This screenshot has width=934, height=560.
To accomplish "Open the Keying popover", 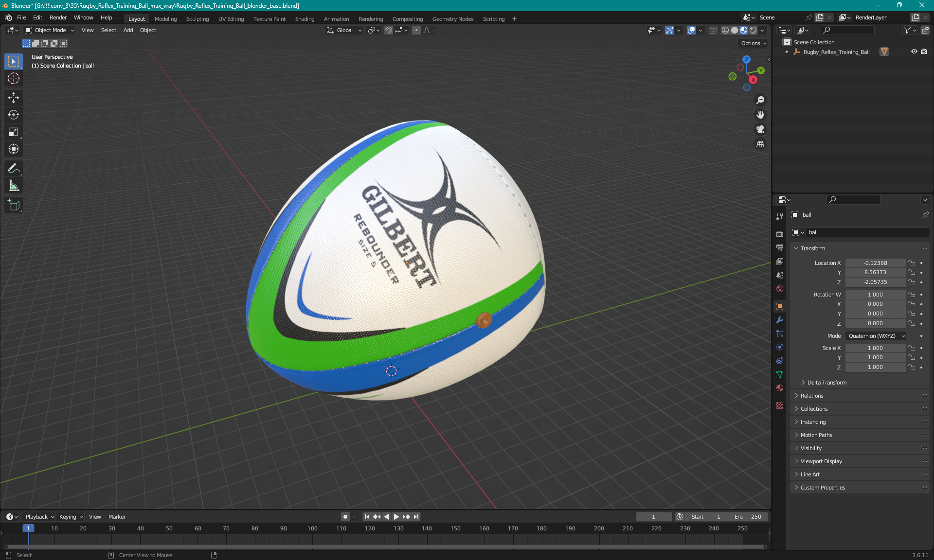I will pos(71,517).
